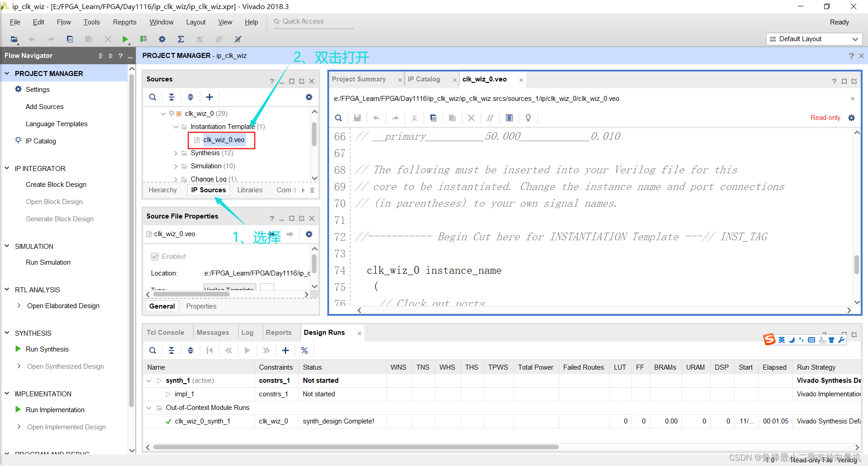
Task: Toggle line comments in editor toolbar
Action: point(490,118)
